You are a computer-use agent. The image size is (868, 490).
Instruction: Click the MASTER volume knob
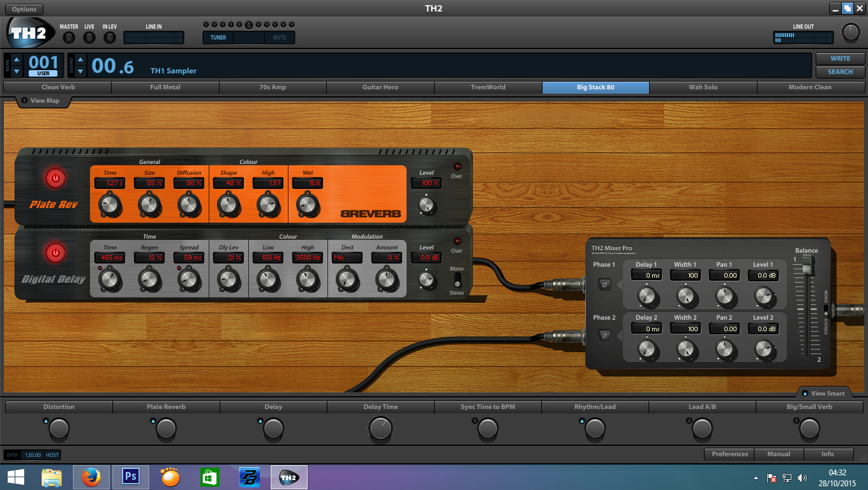pyautogui.click(x=69, y=38)
